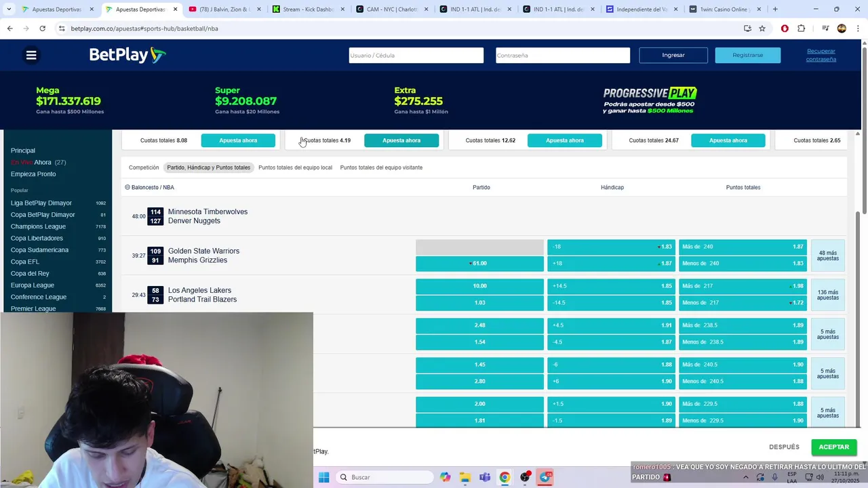Click install app icon in address bar

pos(747,28)
